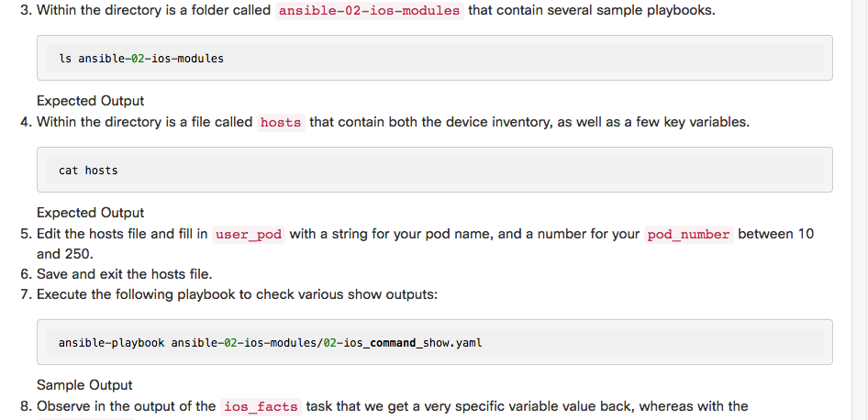The image size is (868, 420).
Task: Click the vertical scrollbar at the right edge
Action: (x=860, y=210)
